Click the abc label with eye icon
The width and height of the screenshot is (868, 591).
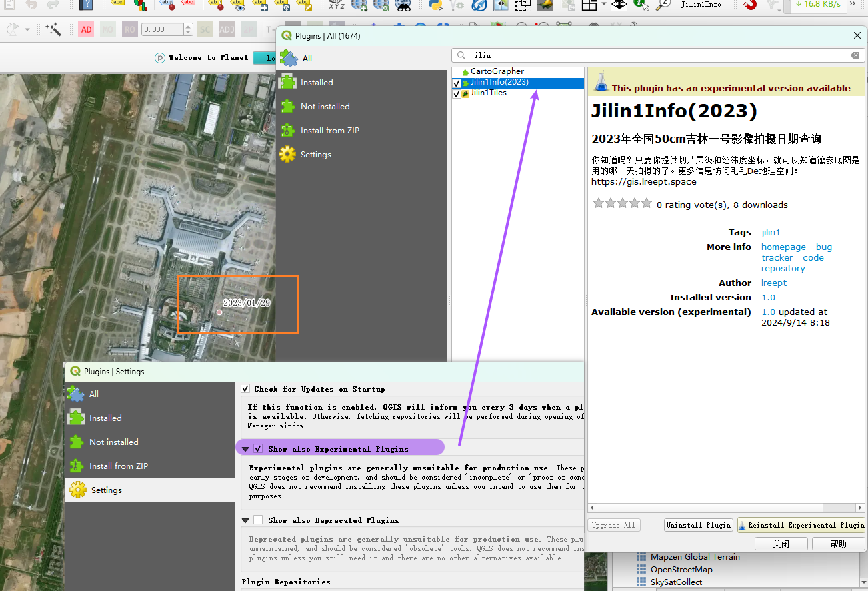click(x=239, y=5)
